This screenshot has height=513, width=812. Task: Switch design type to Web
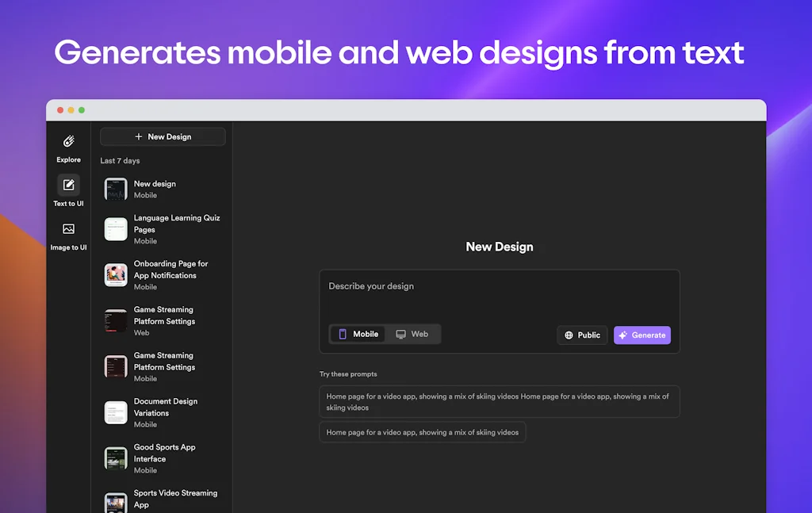click(412, 334)
